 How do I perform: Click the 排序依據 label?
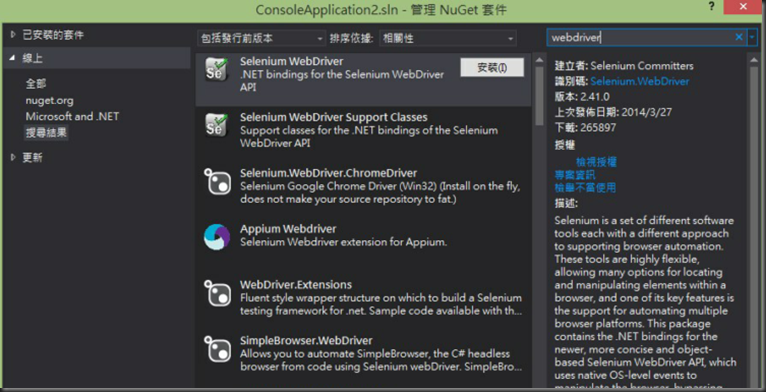352,38
